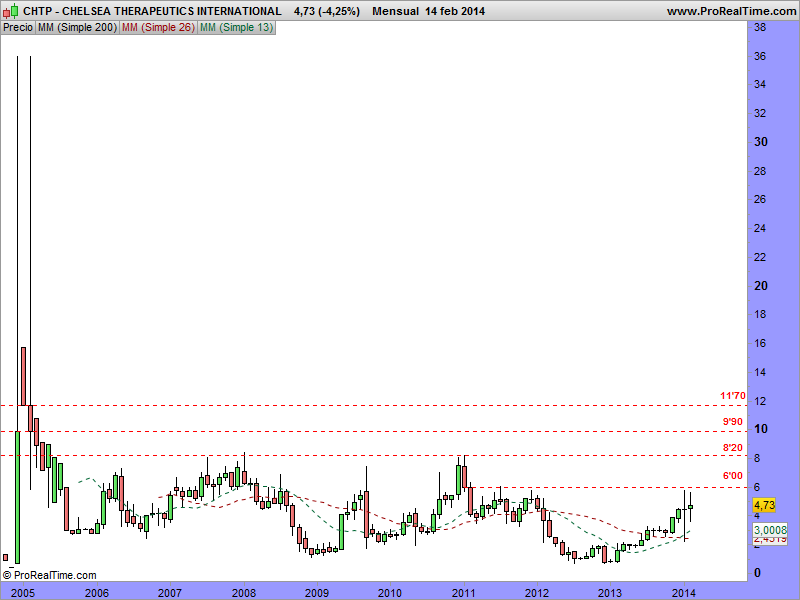The image size is (800, 600).
Task: Click the Mensual timeframe label
Action: point(395,11)
